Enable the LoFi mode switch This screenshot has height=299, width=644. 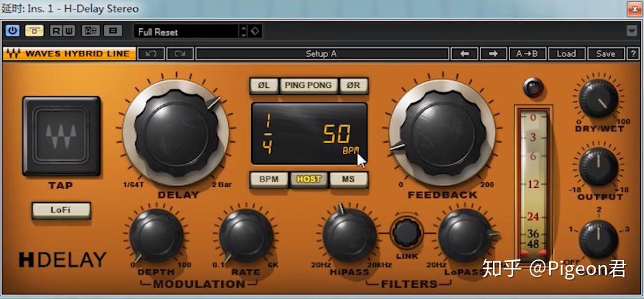pyautogui.click(x=61, y=210)
